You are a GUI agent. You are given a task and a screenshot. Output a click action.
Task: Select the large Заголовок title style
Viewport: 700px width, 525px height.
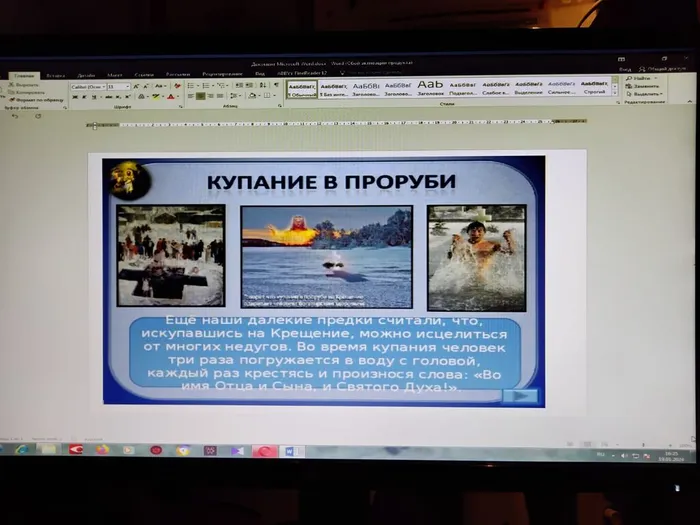coord(430,88)
